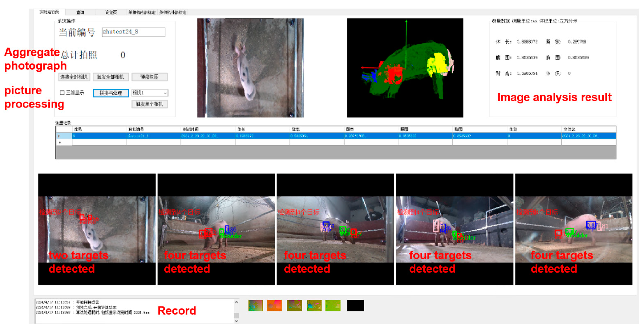Image resolution: width=644 pixels, height=329 pixels.
Task: Click the row selector arrow in table
Action: click(59, 136)
